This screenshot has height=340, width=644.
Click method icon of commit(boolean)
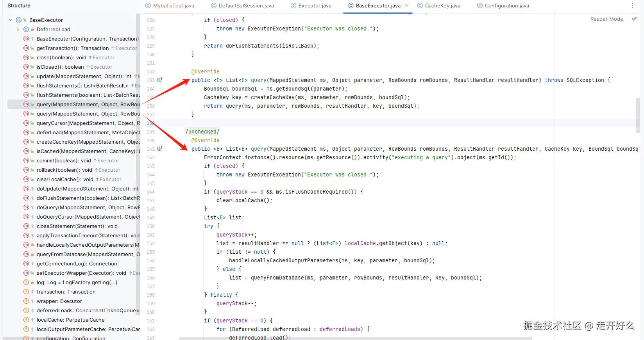[x=26, y=160]
